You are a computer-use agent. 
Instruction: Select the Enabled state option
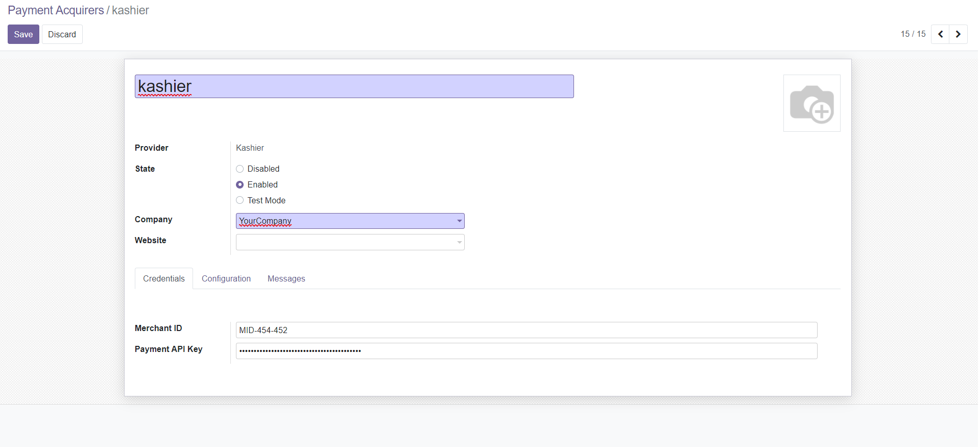240,185
